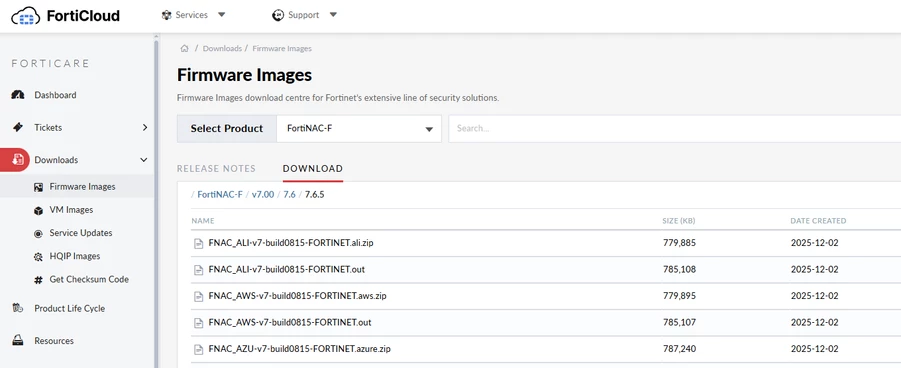Open Get Checksum Code in sidebar
The height and width of the screenshot is (368, 901).
(x=89, y=279)
